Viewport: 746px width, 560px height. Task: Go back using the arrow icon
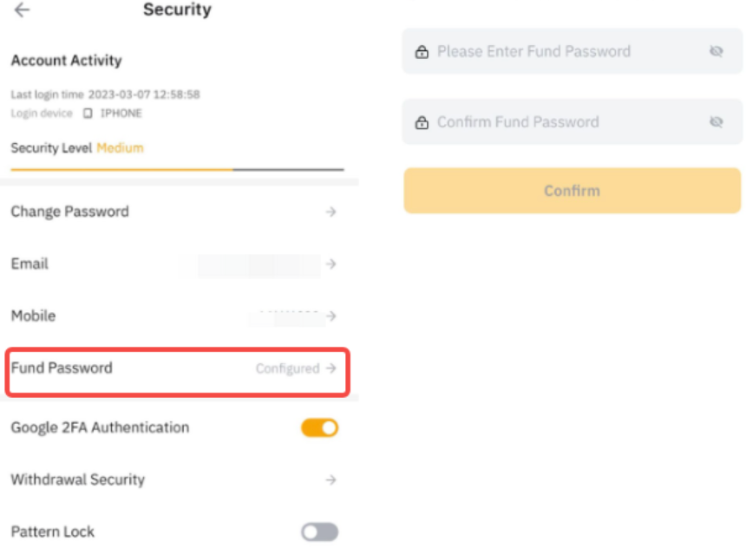click(23, 10)
